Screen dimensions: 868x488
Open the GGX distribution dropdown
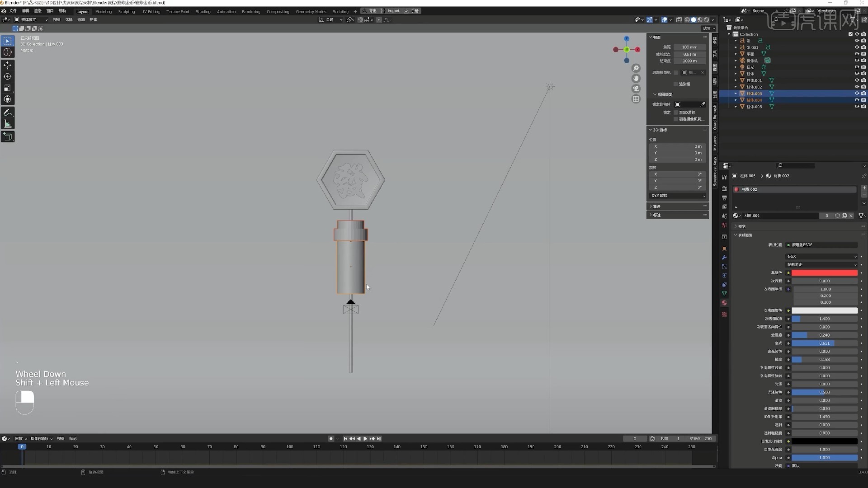pyautogui.click(x=822, y=257)
